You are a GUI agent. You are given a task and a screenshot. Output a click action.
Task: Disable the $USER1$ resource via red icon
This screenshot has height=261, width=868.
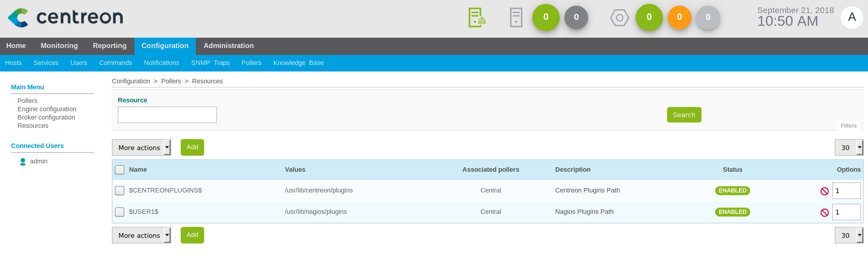point(824,212)
